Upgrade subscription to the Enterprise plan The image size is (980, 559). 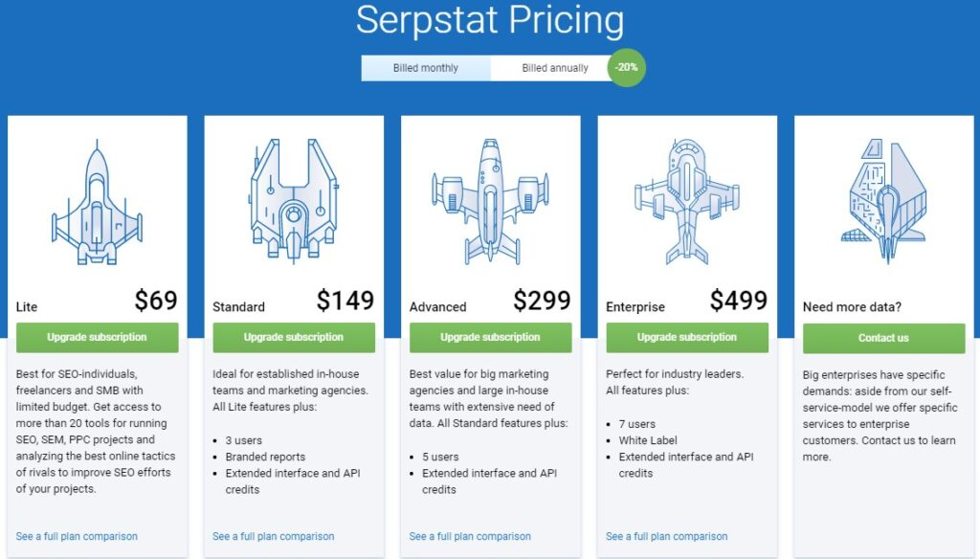tap(687, 337)
